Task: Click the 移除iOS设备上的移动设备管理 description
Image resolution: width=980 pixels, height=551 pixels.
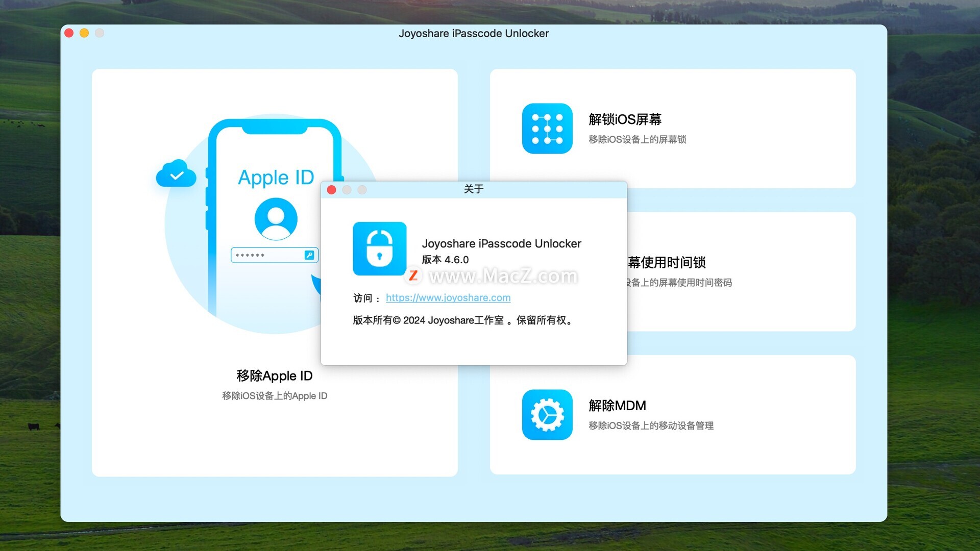Action: [x=651, y=425]
